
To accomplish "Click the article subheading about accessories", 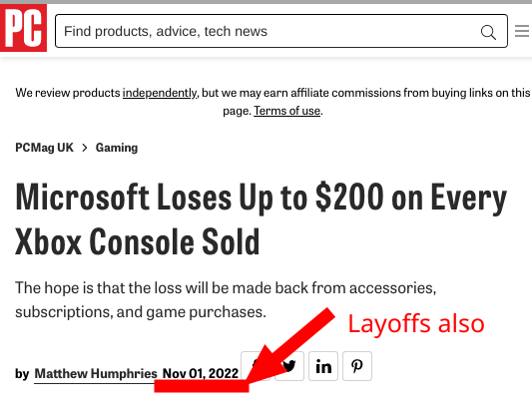I will coord(226,299).
